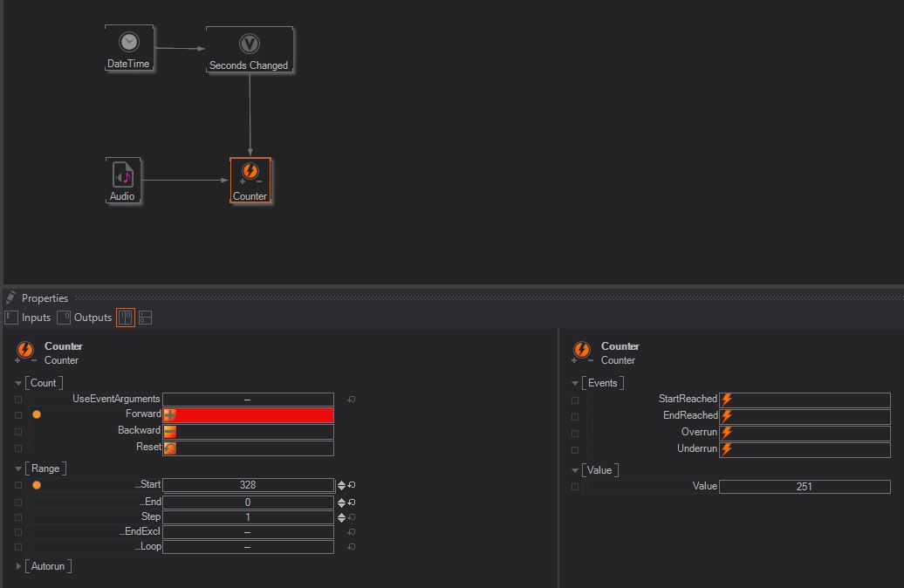The height and width of the screenshot is (588, 904).
Task: Select the Seconds Changed node
Action: tap(249, 51)
